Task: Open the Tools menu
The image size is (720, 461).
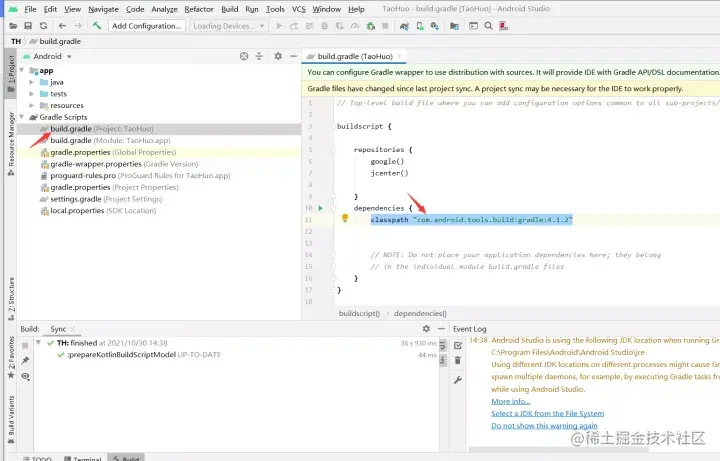Action: pyautogui.click(x=275, y=9)
